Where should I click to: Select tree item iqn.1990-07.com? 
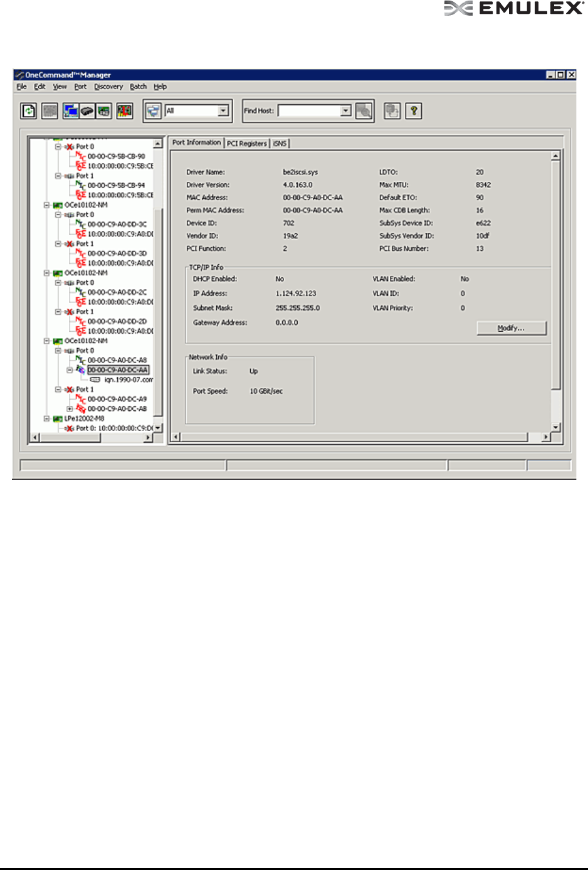click(129, 379)
